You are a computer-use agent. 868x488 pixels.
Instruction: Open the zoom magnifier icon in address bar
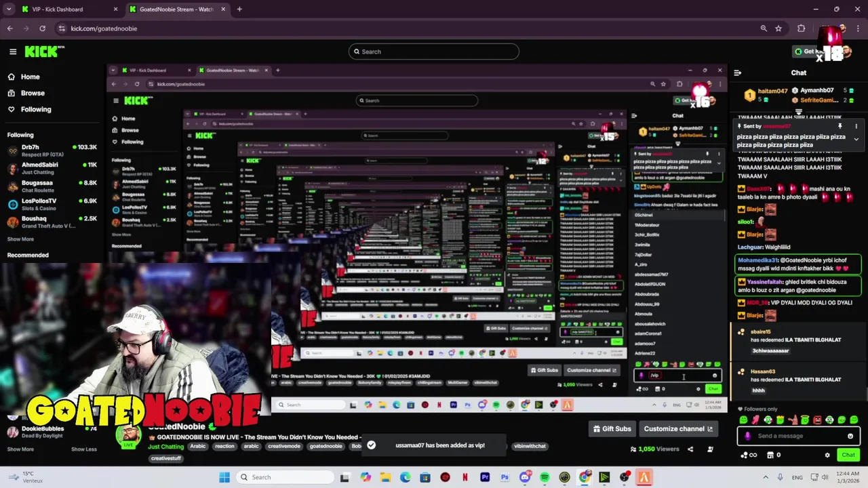point(764,28)
